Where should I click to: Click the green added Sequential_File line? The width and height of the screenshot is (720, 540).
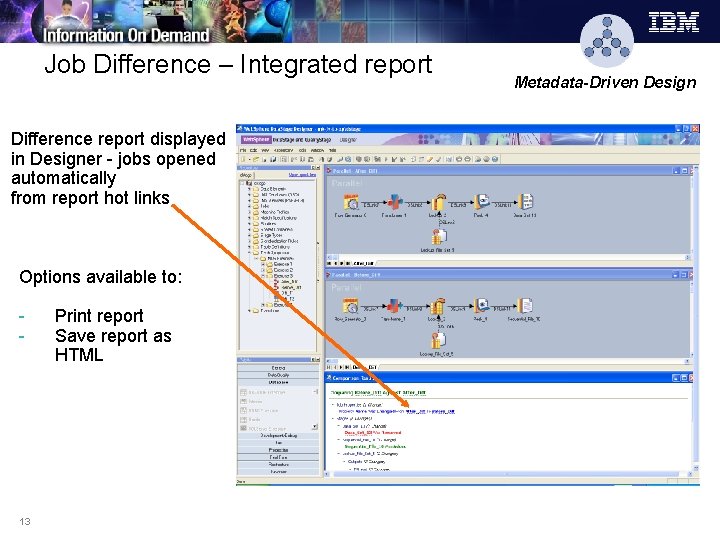(x=375, y=446)
